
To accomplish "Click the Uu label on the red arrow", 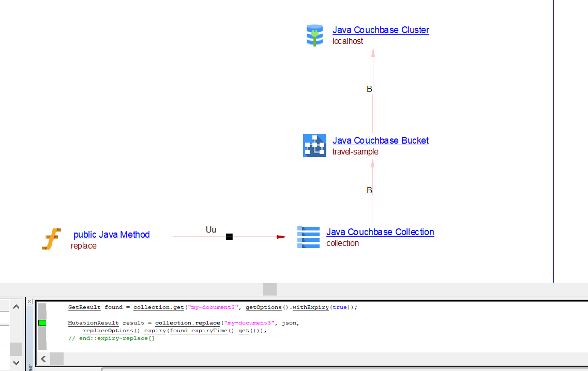I will (211, 229).
